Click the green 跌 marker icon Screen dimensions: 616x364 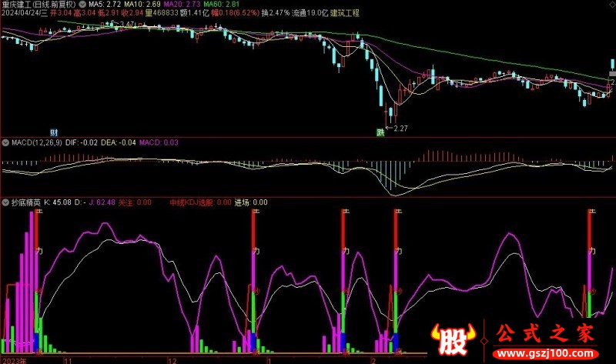(x=380, y=132)
